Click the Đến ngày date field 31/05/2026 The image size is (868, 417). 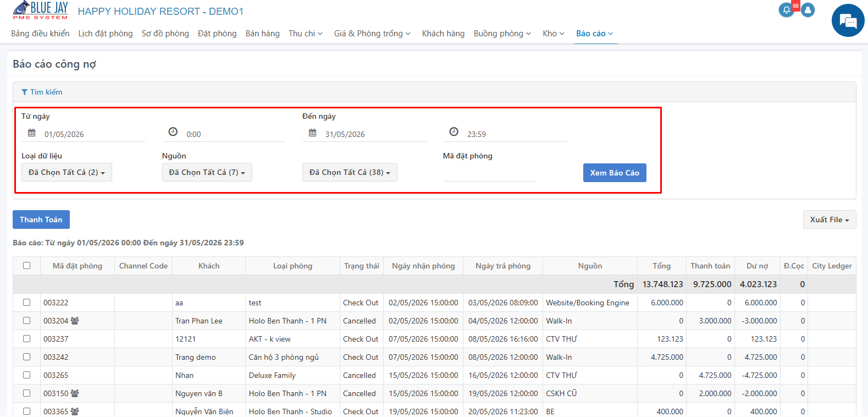click(x=374, y=134)
